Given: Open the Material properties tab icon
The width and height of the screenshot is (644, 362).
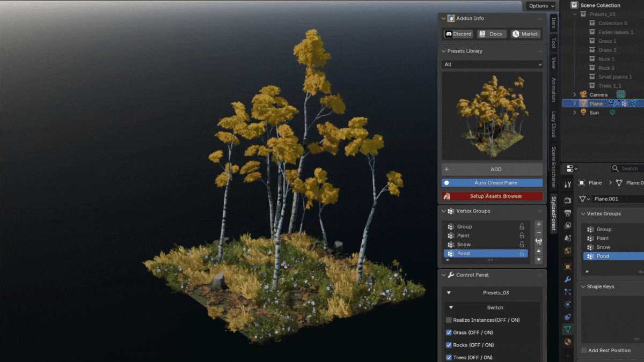Looking at the screenshot, I should (568, 342).
